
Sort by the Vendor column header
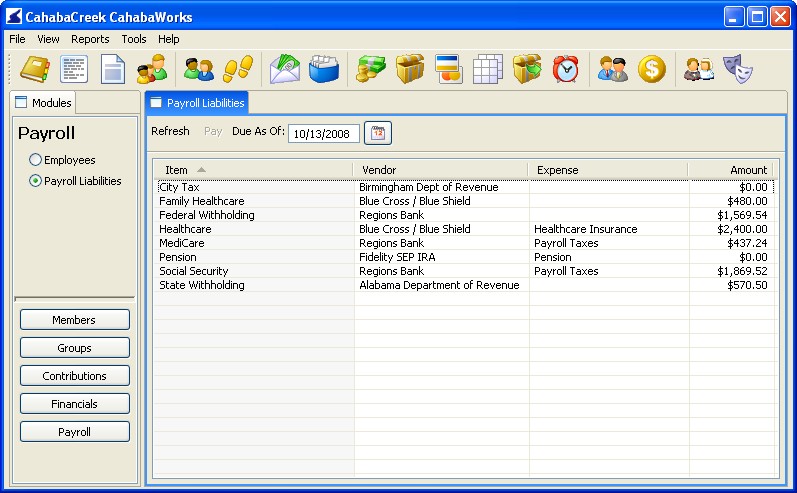440,170
